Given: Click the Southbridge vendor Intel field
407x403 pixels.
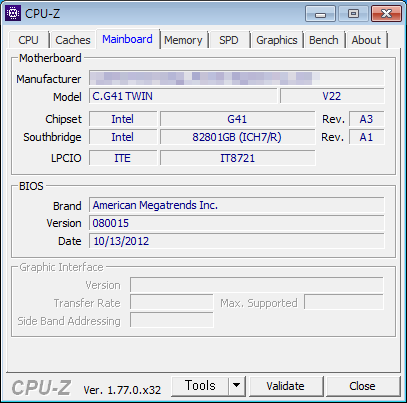Looking at the screenshot, I should [x=123, y=137].
